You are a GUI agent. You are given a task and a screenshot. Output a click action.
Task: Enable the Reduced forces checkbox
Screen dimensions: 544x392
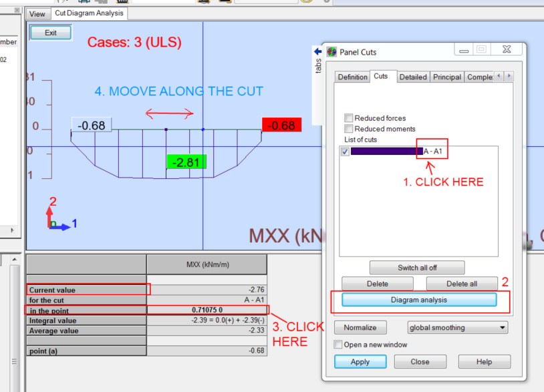click(x=349, y=118)
